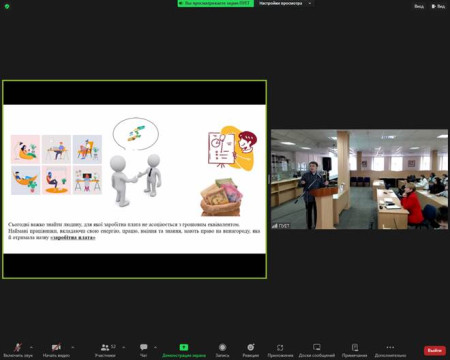Image resolution: width=450 pixels, height=360 pixels.
Task: Open the Reactions smiley icon
Action: point(251,347)
